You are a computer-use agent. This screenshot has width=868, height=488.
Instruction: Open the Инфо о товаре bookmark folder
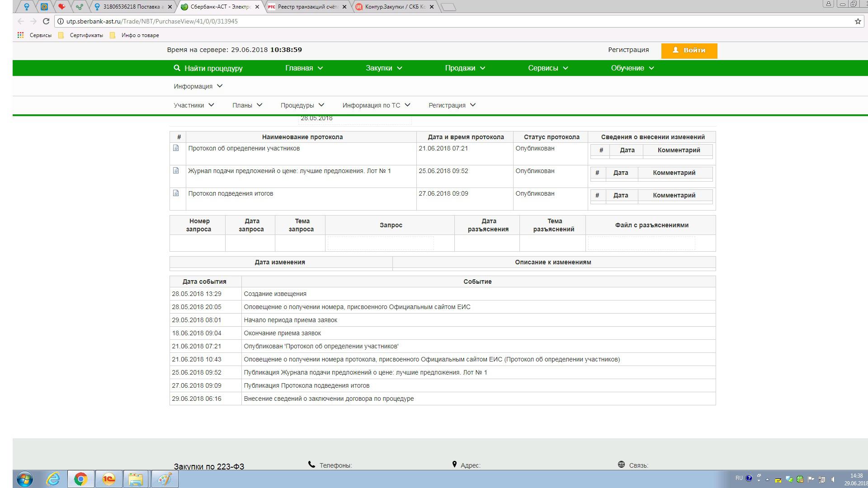pos(135,35)
